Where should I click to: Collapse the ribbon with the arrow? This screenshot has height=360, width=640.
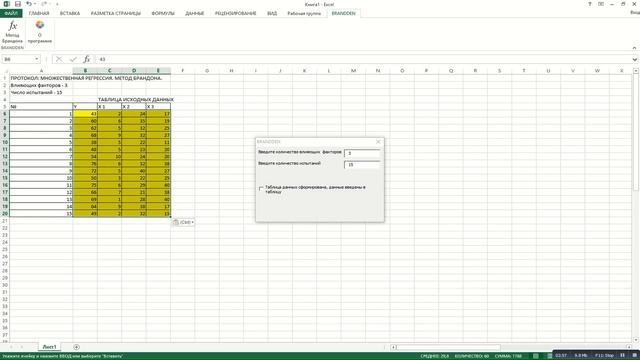[634, 48]
